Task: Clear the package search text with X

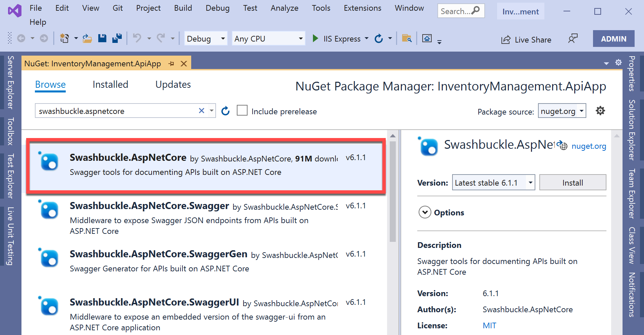Action: (x=202, y=111)
